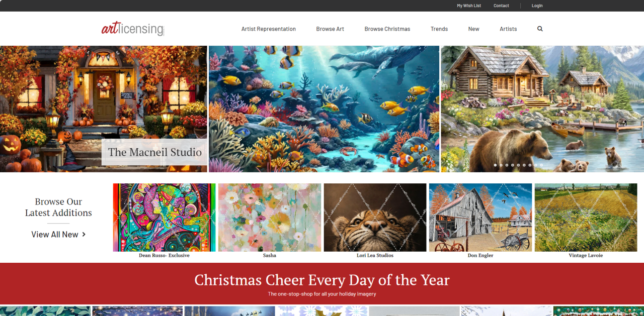Click The Macneil Studio banner caption
This screenshot has width=644, height=316.
[154, 152]
